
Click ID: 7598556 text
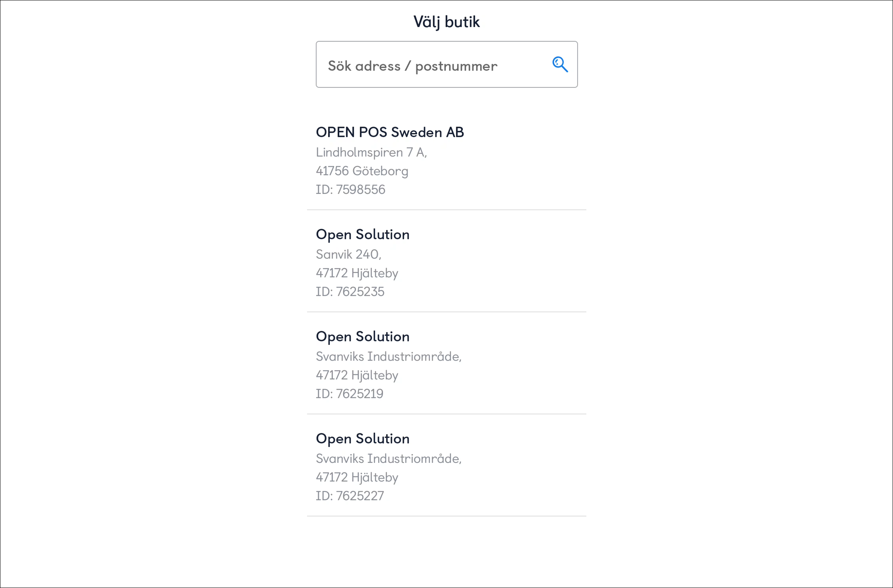click(350, 190)
